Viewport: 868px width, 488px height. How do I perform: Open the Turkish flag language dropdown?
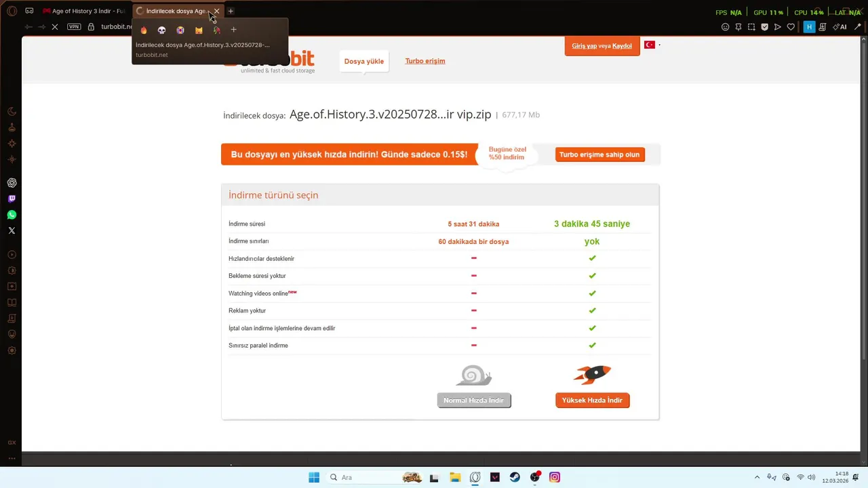point(652,45)
